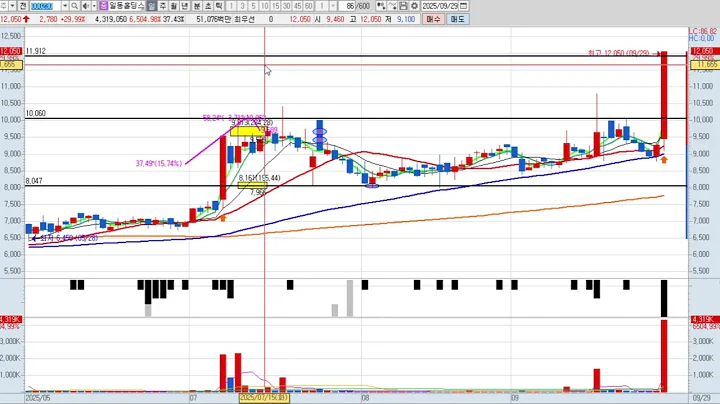Click the speaker sound icon
The height and width of the screenshot is (404, 720).
pos(86,6)
